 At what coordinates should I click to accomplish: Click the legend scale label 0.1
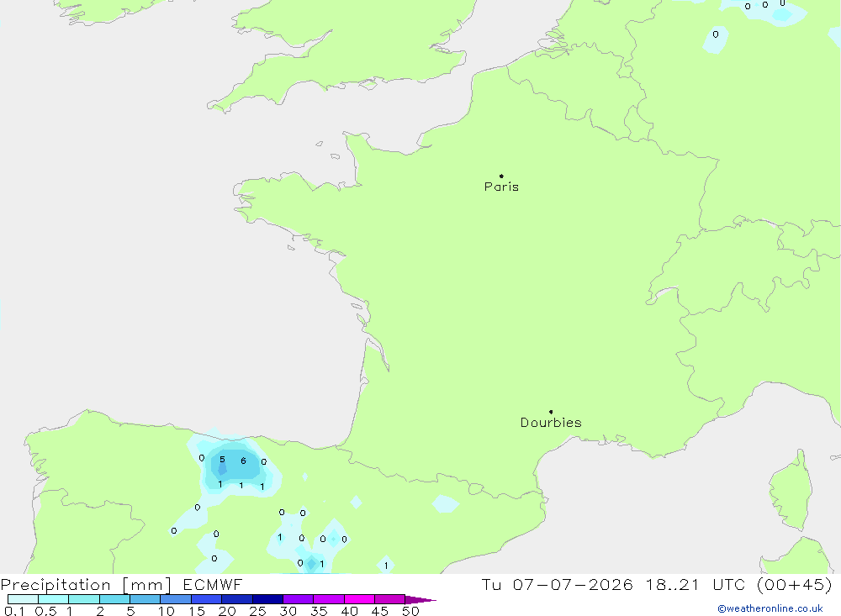point(14,611)
